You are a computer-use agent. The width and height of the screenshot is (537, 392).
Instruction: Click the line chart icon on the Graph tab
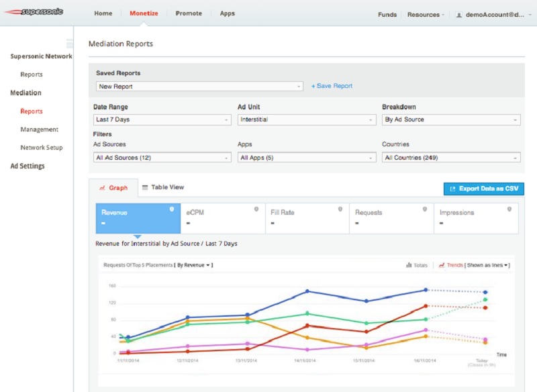[x=102, y=188]
